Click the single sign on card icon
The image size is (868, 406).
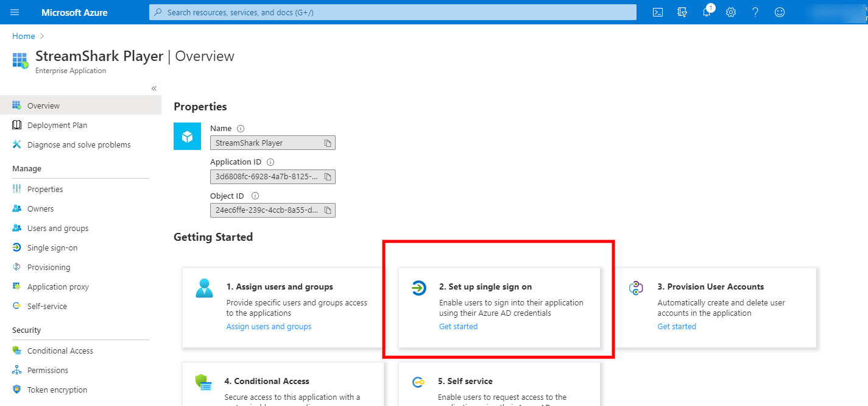pyautogui.click(x=418, y=288)
